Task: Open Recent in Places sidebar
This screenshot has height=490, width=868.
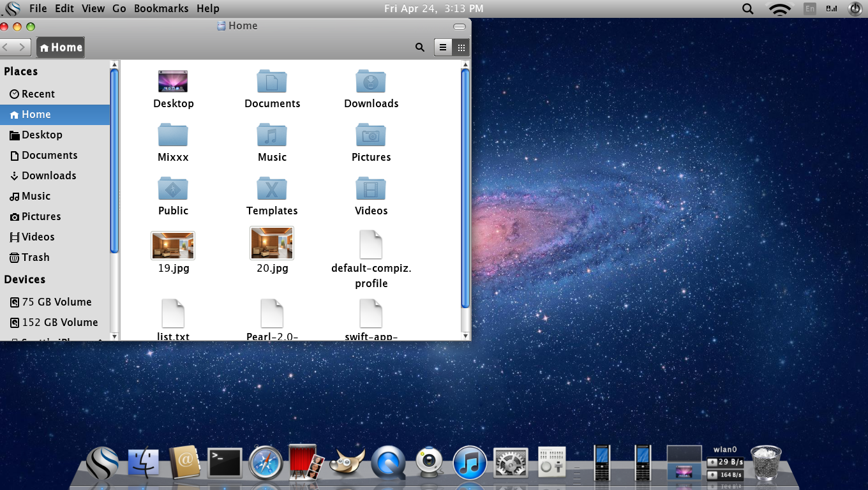Action: [x=55, y=94]
